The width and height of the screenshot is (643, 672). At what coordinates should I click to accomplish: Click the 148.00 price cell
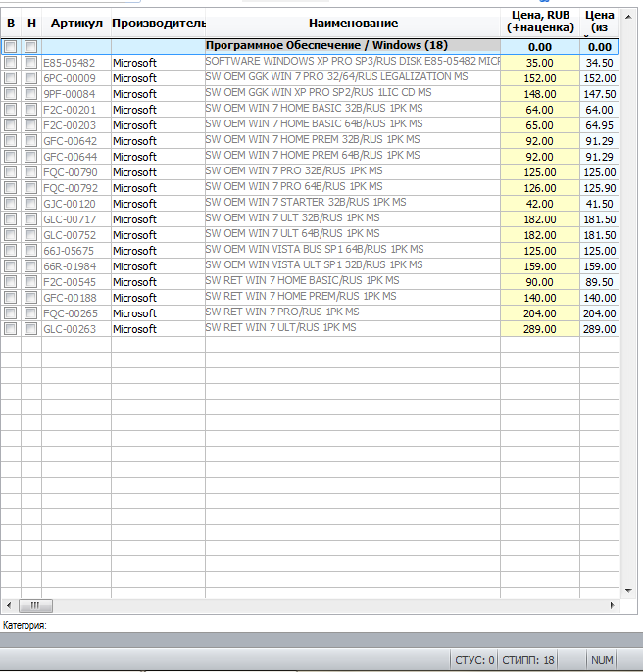[x=540, y=94]
